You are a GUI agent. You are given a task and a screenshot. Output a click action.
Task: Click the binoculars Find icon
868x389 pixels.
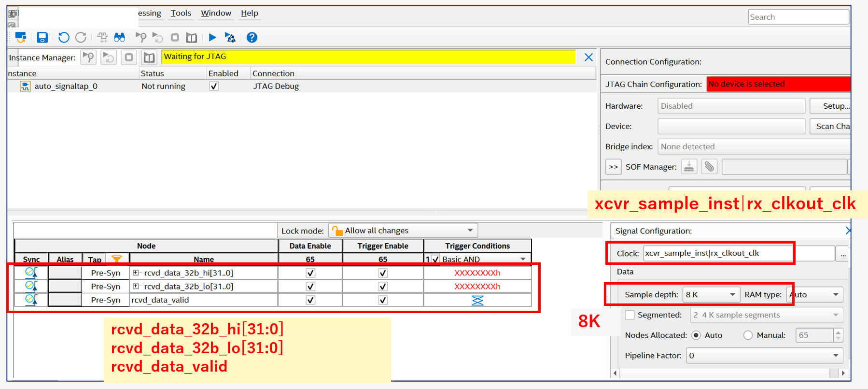119,37
